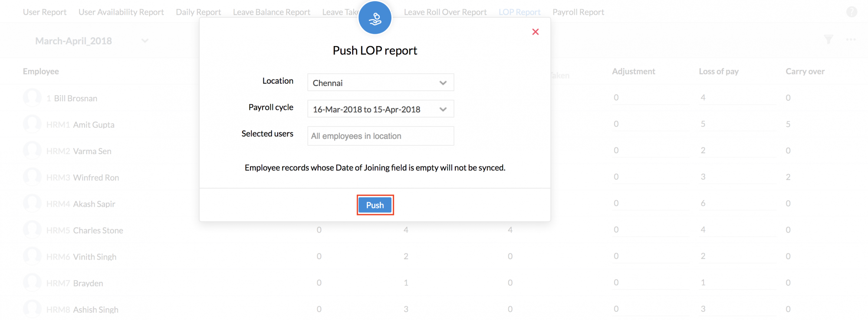Go to the Daily Report tab
Screen dimensions: 868x320
coord(198,12)
